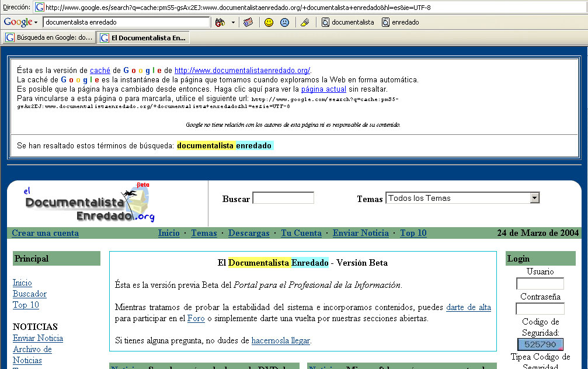Click the date '24 de Marzo de 2004'
Viewport: 588px width, 369px height.
[538, 233]
